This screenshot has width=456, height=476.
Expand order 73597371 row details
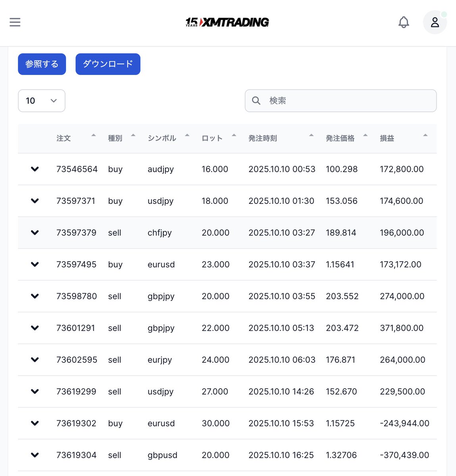(x=35, y=201)
